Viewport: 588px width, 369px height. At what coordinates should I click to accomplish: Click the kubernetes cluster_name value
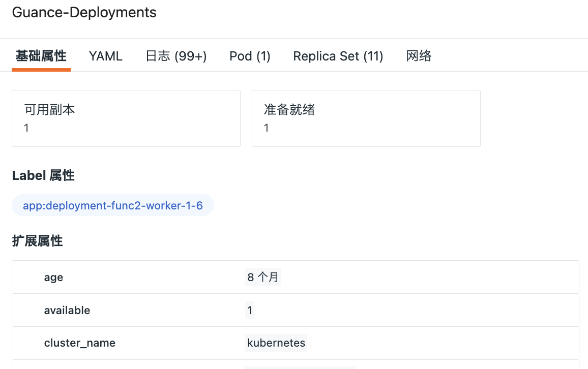276,343
